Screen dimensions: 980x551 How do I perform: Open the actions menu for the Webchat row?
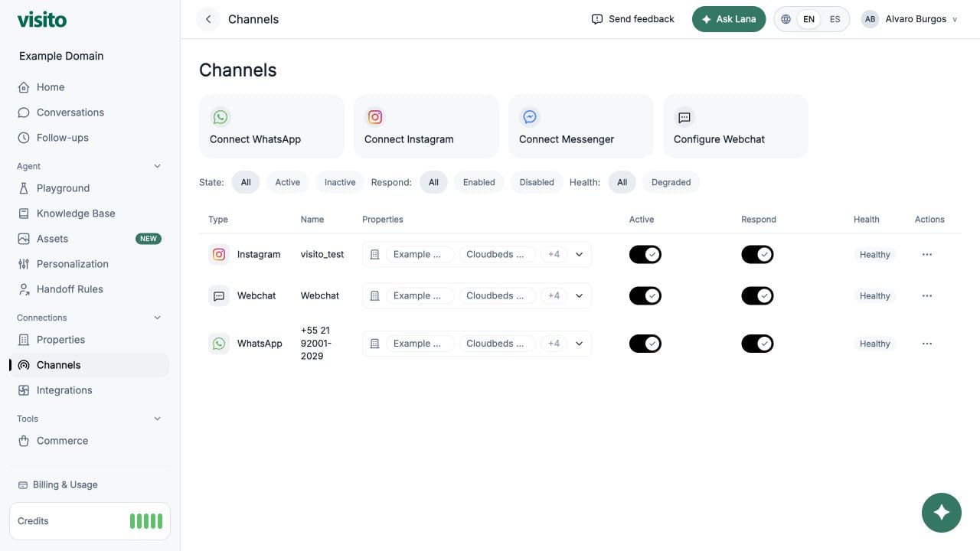pos(927,295)
